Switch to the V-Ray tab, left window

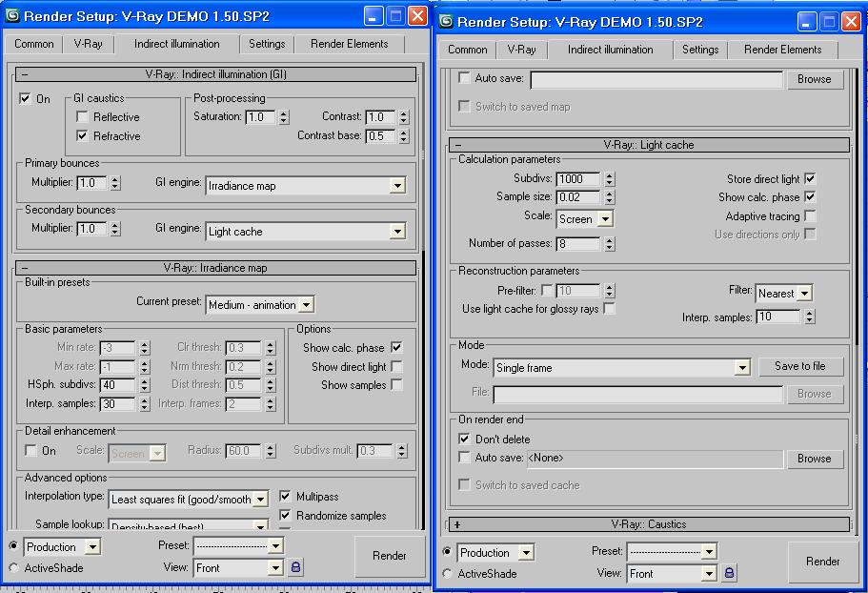click(x=88, y=44)
